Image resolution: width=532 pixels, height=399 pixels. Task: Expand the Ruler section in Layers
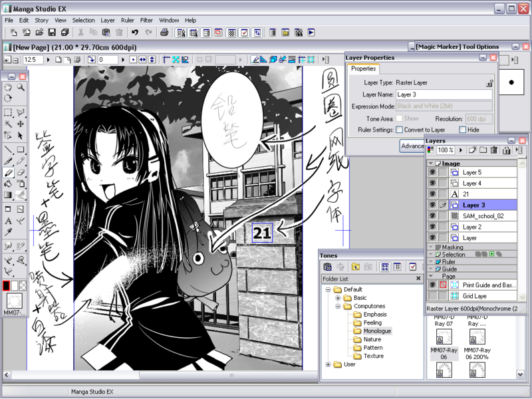click(431, 261)
